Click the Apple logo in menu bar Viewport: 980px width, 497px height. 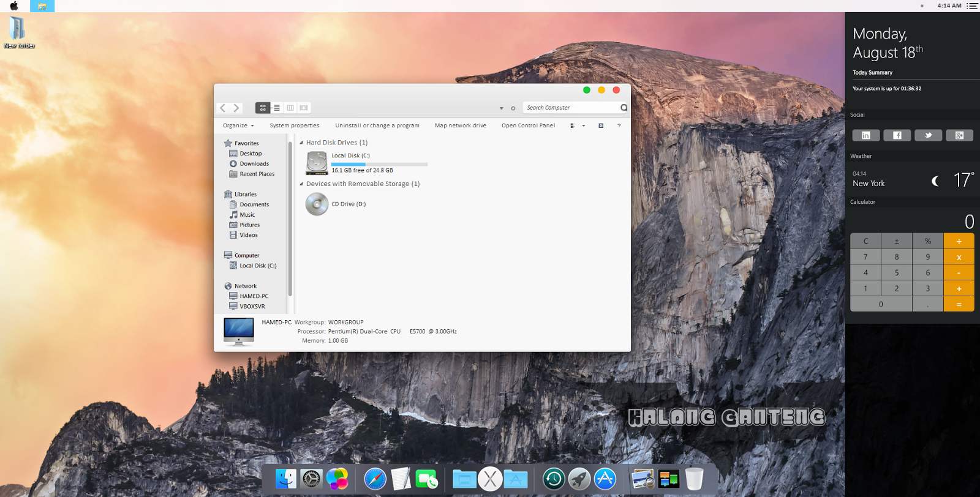(x=13, y=6)
